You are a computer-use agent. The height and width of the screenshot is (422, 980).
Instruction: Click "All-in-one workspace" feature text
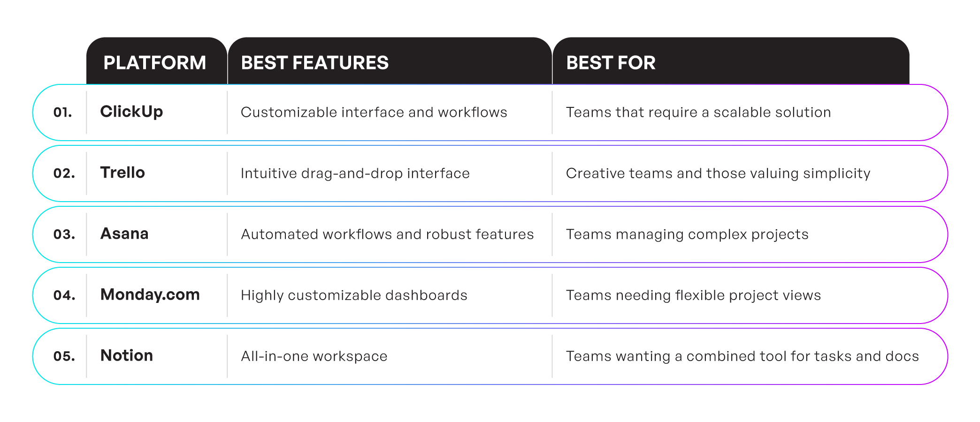314,356
